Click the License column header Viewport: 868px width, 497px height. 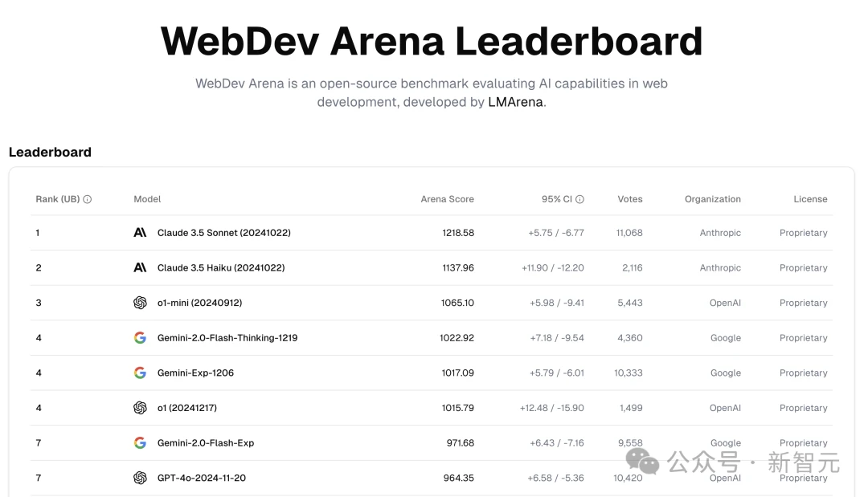[810, 199]
